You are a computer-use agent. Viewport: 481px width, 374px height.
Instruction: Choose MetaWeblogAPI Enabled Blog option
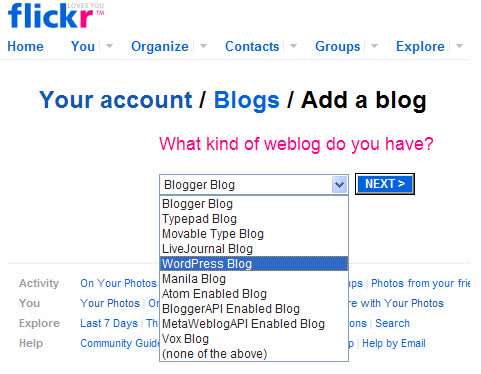(254, 324)
